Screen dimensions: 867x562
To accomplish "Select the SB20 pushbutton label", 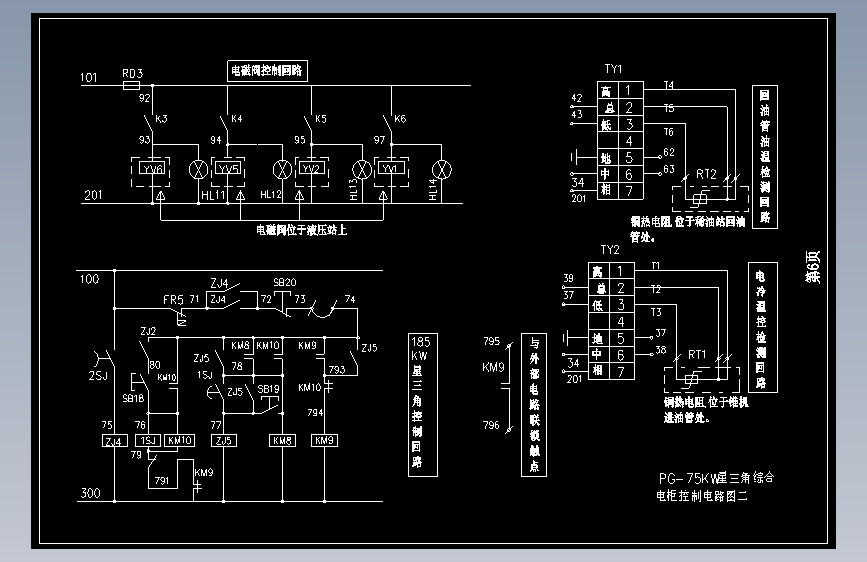I will [285, 282].
